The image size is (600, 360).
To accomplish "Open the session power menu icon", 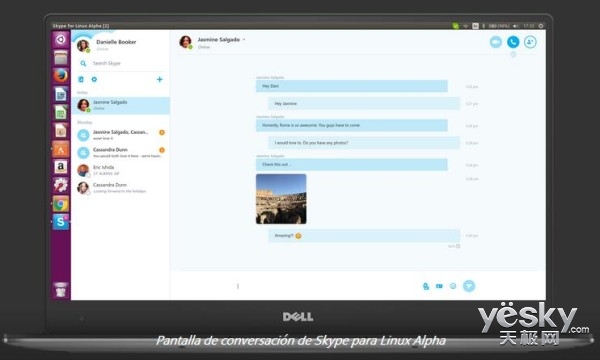I will pyautogui.click(x=541, y=26).
